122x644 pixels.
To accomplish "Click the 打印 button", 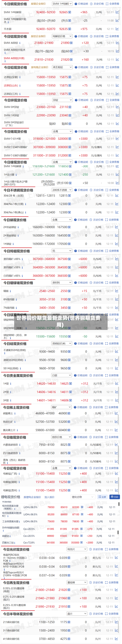I will click(115, 497).
